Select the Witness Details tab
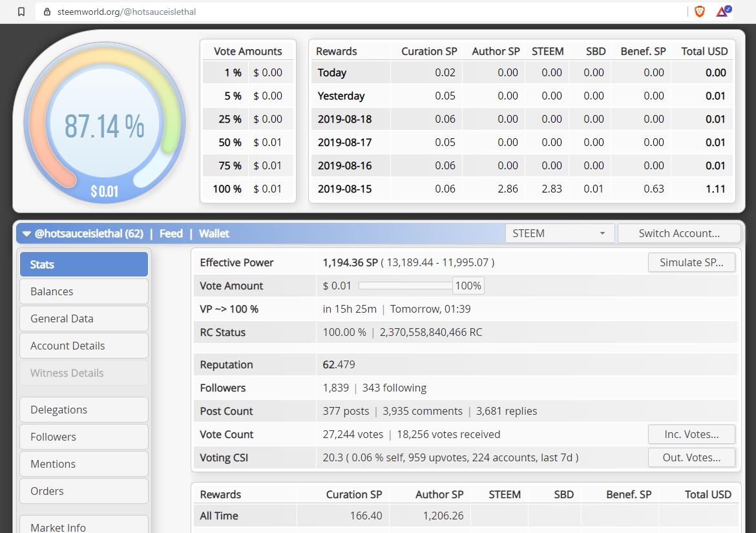The width and height of the screenshot is (756, 533). coord(84,373)
